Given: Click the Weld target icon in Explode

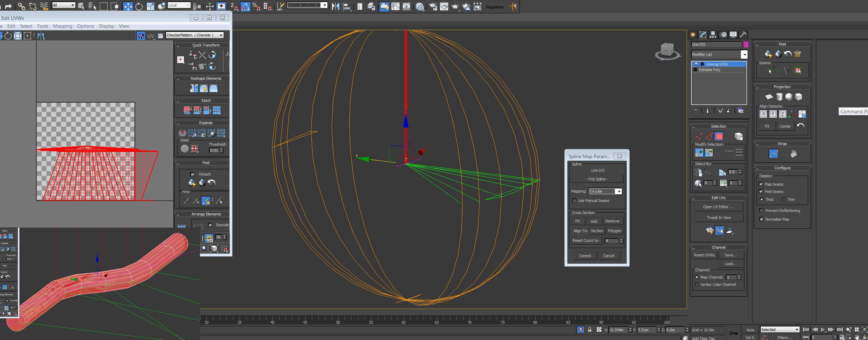Looking at the screenshot, I should 185,149.
